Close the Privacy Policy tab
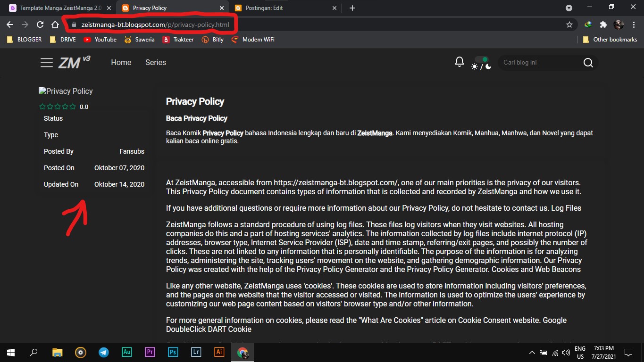 click(x=222, y=8)
